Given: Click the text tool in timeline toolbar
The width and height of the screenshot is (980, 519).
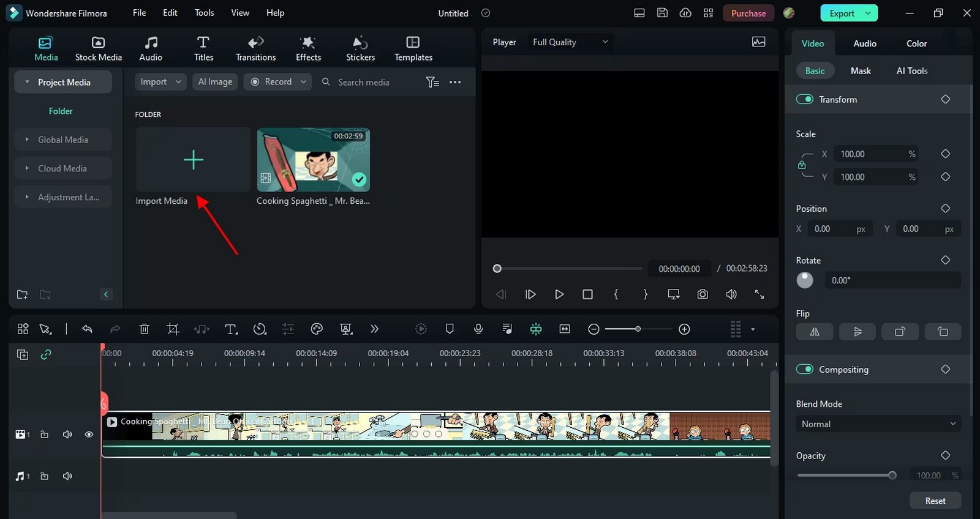Looking at the screenshot, I should coord(231,329).
